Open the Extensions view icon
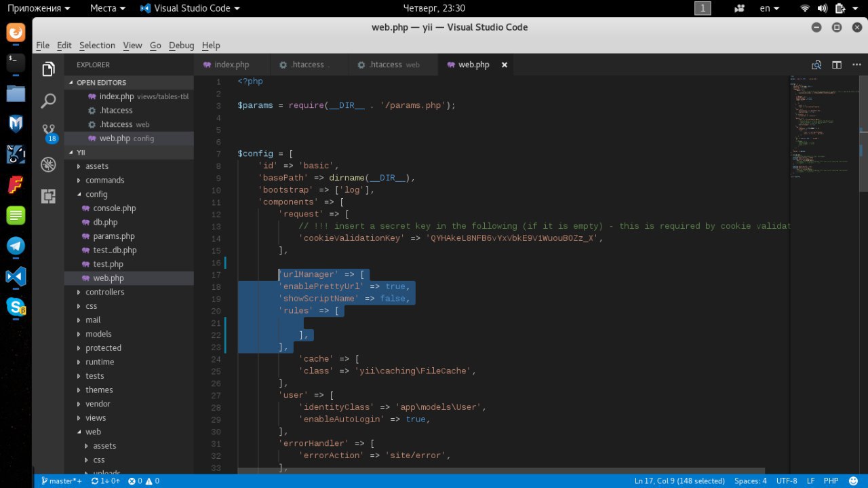Screen dimensions: 868x488 pos(48,196)
